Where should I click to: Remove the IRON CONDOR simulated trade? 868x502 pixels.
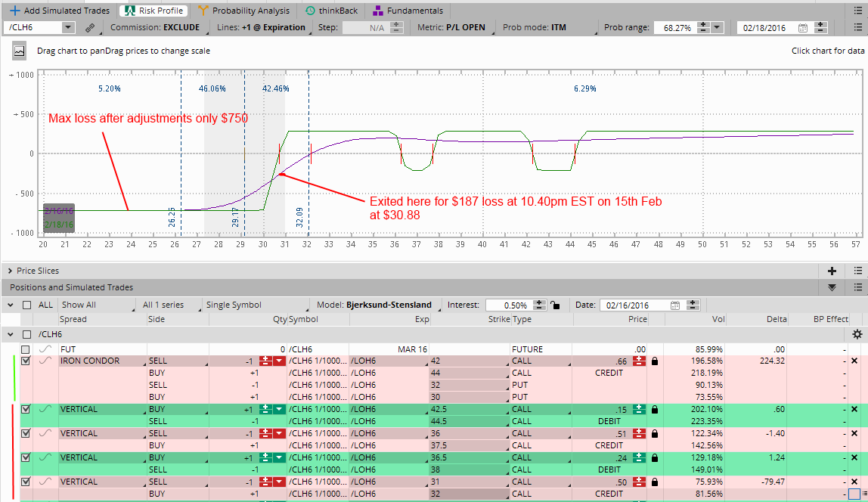tap(854, 361)
